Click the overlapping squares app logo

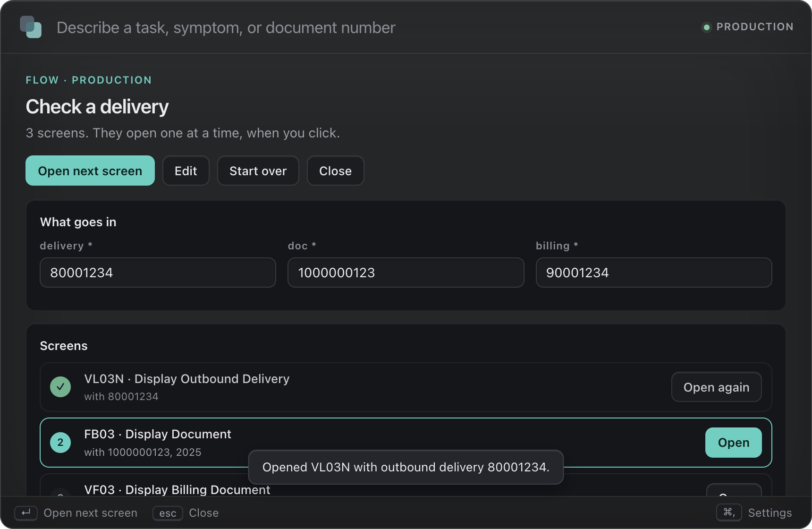click(31, 27)
